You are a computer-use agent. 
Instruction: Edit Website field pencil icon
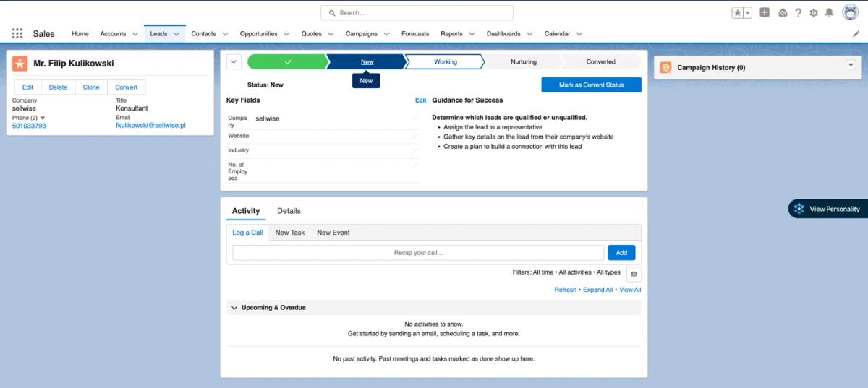point(415,136)
